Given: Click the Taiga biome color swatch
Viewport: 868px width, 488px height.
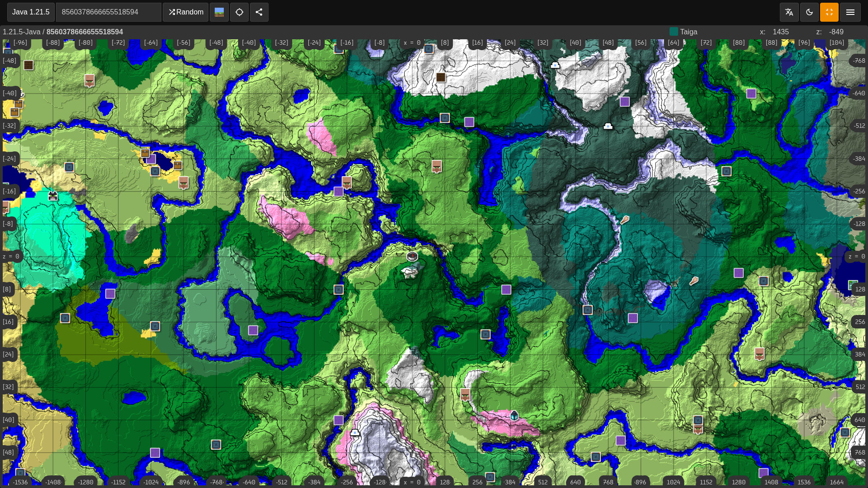Looking at the screenshot, I should 674,32.
